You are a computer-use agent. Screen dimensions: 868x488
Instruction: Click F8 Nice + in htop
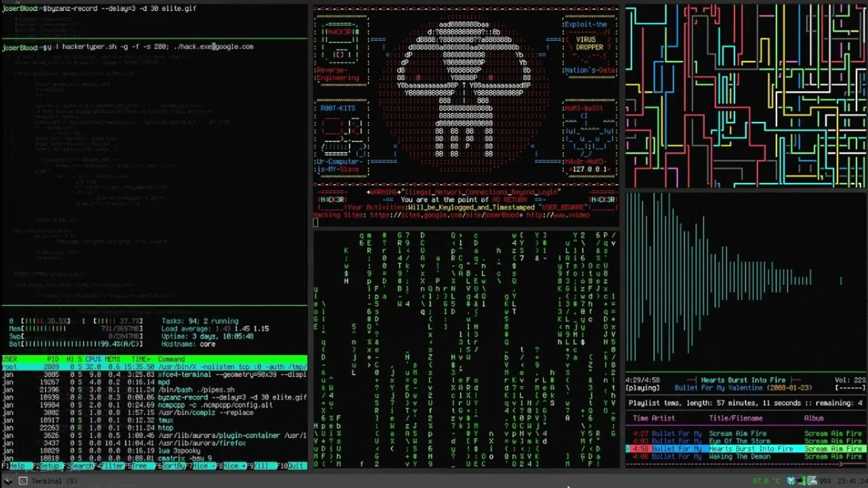(230, 466)
